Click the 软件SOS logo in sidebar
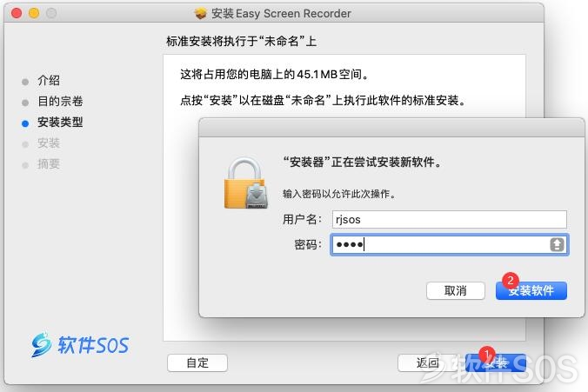Image resolution: width=588 pixels, height=392 pixels. tap(80, 344)
